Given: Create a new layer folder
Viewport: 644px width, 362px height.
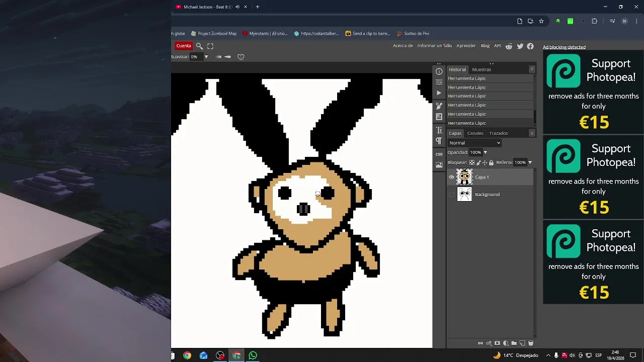Looking at the screenshot, I should pos(514,343).
